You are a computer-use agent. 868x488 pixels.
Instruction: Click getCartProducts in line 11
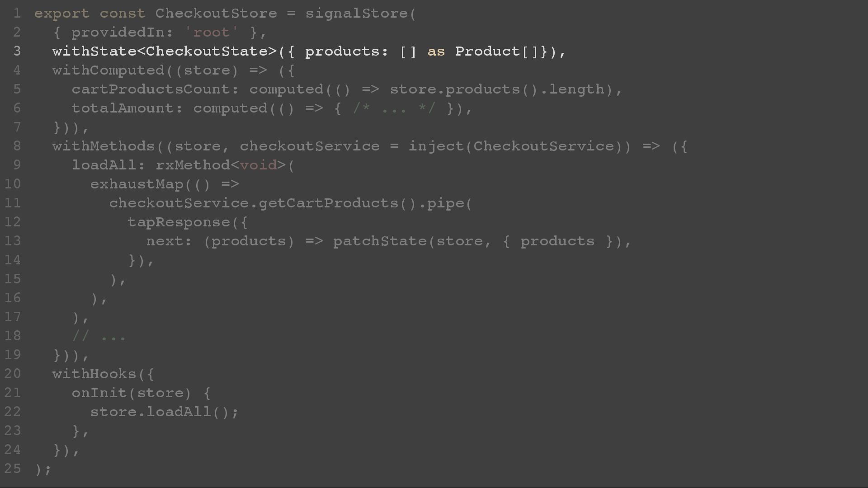point(329,203)
